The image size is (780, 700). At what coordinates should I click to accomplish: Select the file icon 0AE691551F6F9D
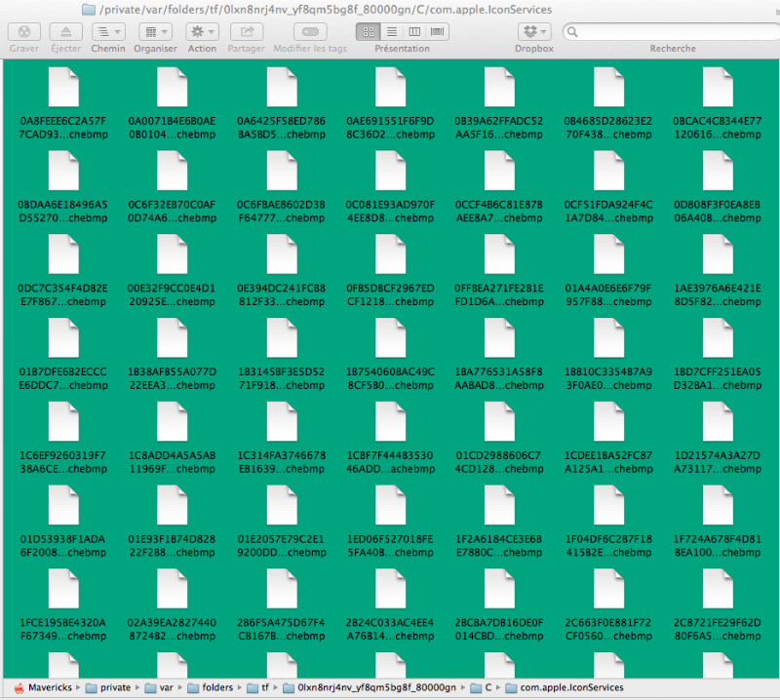(x=391, y=88)
